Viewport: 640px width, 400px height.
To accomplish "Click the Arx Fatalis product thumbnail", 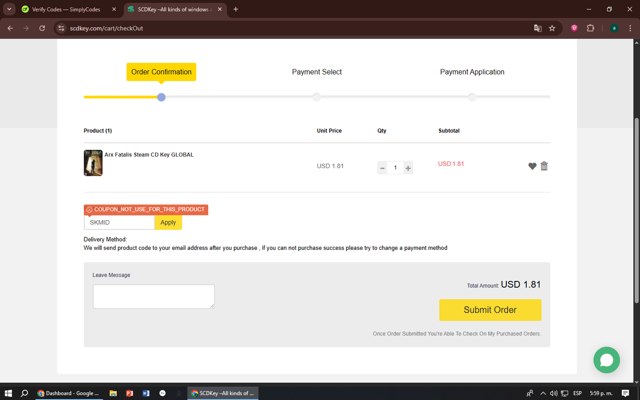I will tap(93, 163).
